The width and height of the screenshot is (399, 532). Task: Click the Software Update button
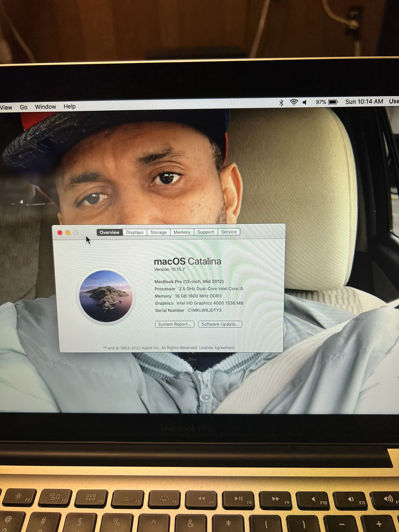(220, 324)
